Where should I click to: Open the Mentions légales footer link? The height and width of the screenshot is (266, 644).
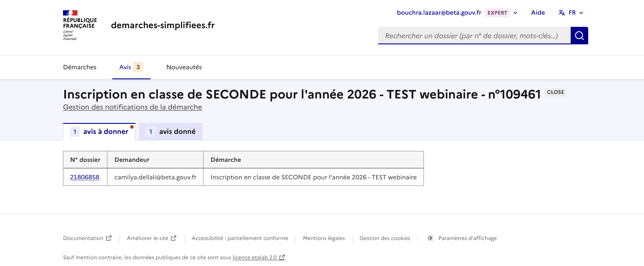(324, 238)
